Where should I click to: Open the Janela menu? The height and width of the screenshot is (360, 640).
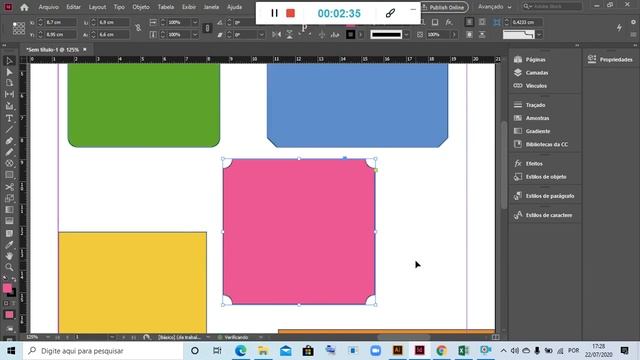[211, 7]
